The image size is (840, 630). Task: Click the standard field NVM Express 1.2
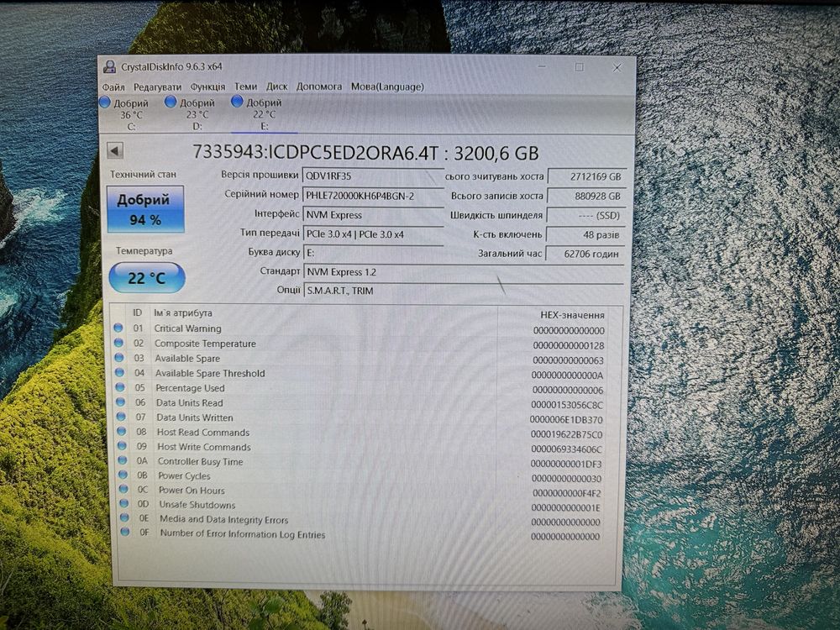point(464,271)
